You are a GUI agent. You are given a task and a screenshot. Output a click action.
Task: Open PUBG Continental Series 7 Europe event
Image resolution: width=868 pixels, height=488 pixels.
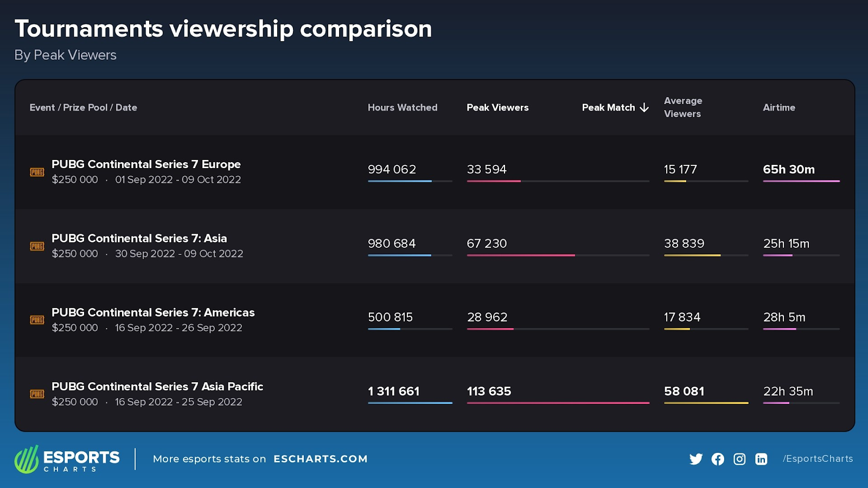click(x=146, y=164)
